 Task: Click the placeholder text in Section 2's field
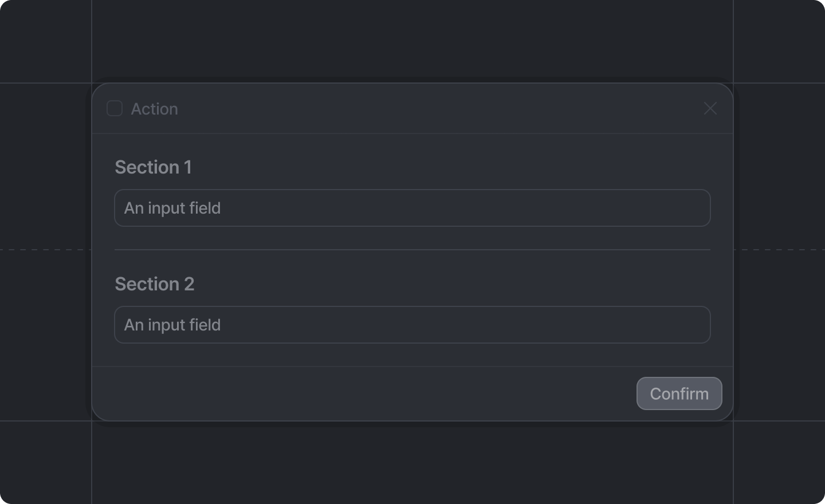(x=172, y=325)
